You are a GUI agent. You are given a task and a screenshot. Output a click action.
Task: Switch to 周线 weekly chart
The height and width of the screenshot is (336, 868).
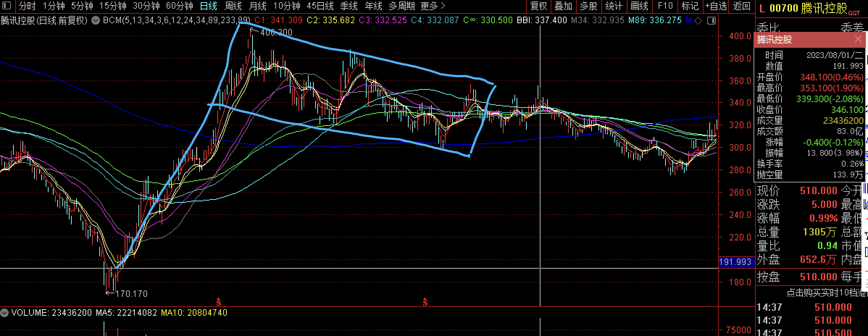click(x=233, y=6)
